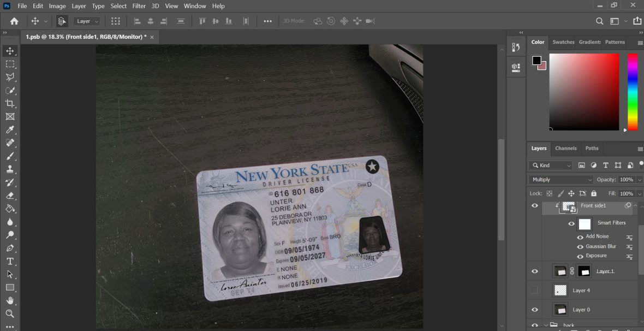Image resolution: width=644 pixels, height=331 pixels.
Task: Select the Type tool
Action: (10, 261)
